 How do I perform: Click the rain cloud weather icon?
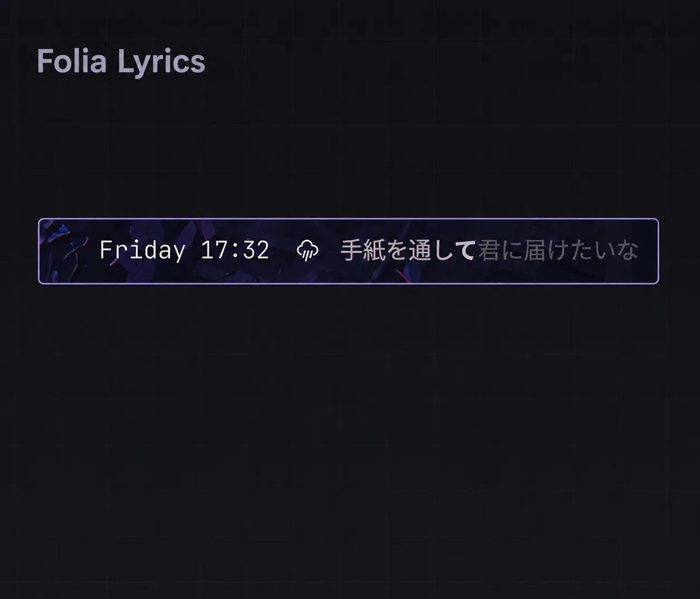pyautogui.click(x=308, y=250)
